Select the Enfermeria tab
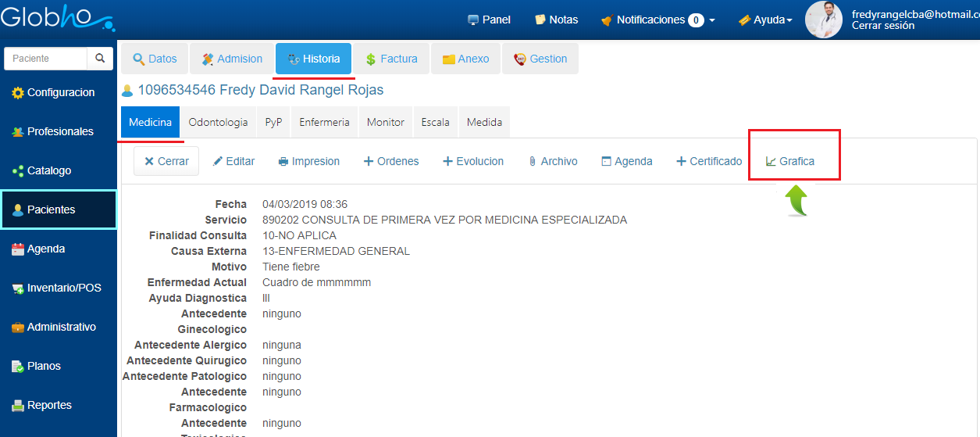 pyautogui.click(x=324, y=122)
